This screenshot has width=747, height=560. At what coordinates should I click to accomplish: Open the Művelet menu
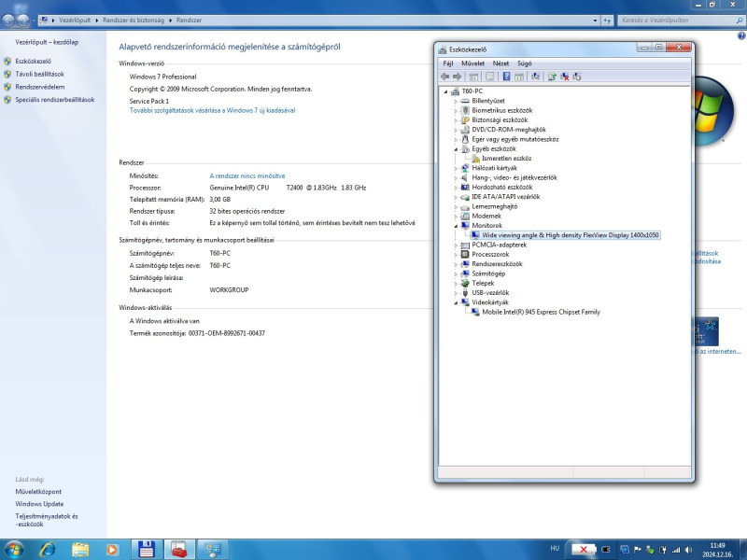point(472,63)
